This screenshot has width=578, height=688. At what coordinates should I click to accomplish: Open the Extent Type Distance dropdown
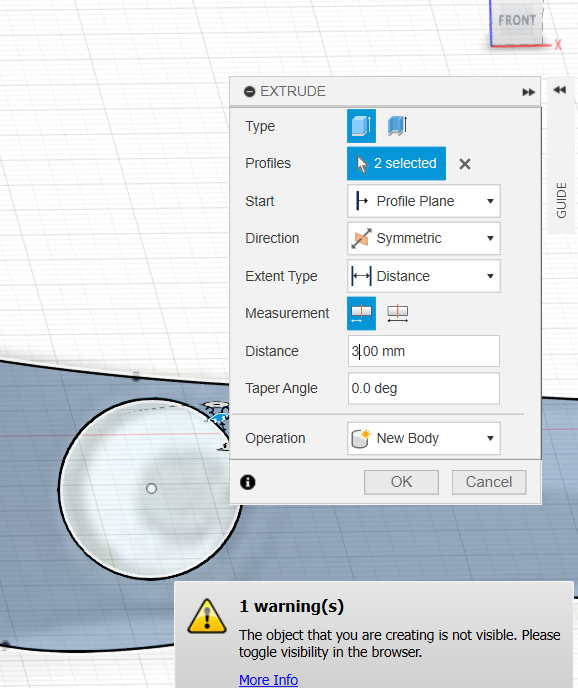[424, 276]
